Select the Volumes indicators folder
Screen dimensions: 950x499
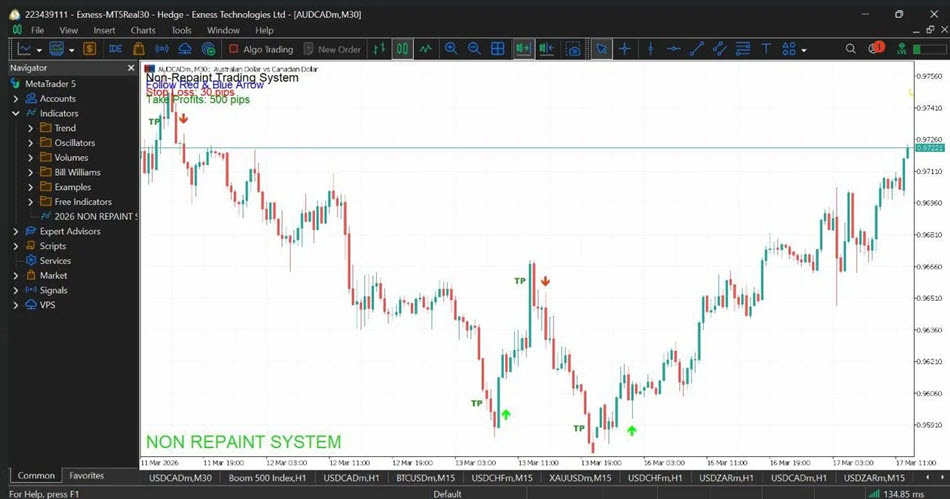pos(64,157)
